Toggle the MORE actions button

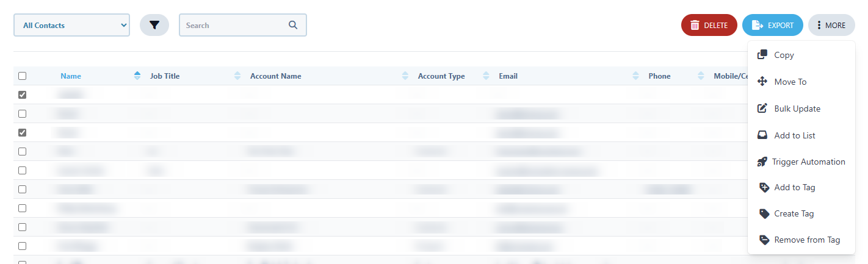tap(831, 25)
